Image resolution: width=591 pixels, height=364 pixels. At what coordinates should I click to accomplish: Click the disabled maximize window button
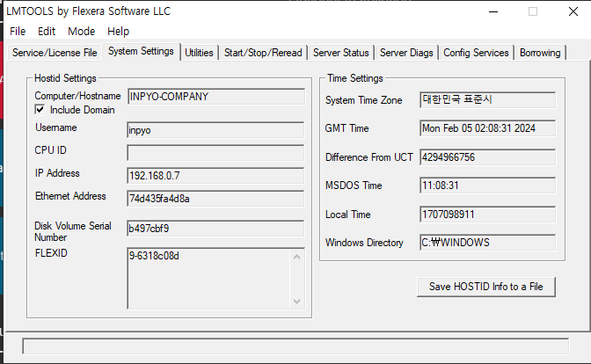pos(533,11)
